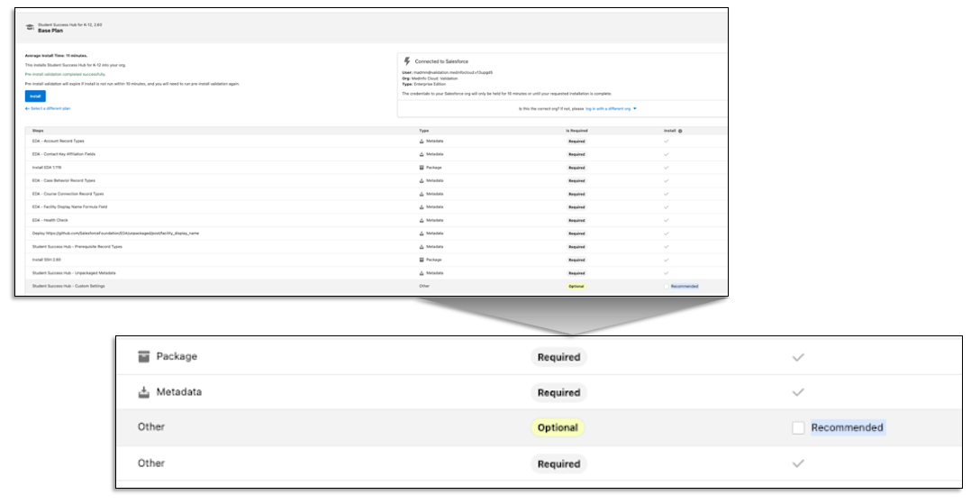Toggle the Recommended checkbox in the enlarged callout

798,427
